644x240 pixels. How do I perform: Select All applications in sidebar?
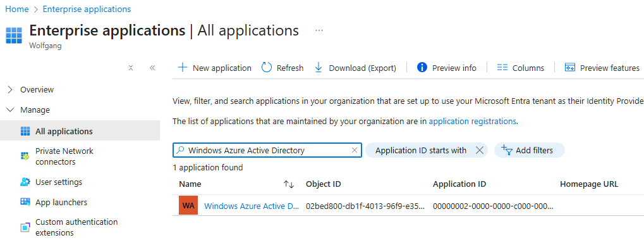tap(80, 131)
